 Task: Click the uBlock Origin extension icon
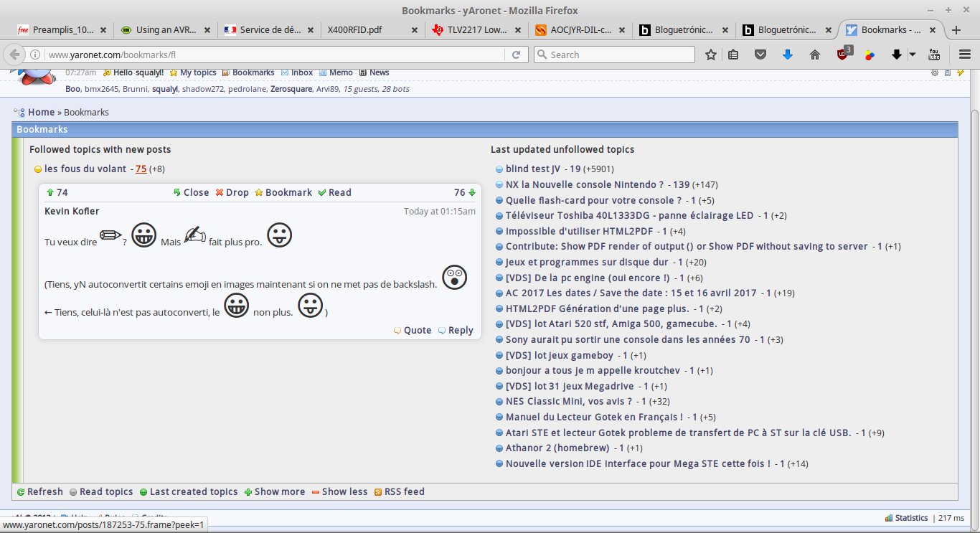click(x=843, y=55)
